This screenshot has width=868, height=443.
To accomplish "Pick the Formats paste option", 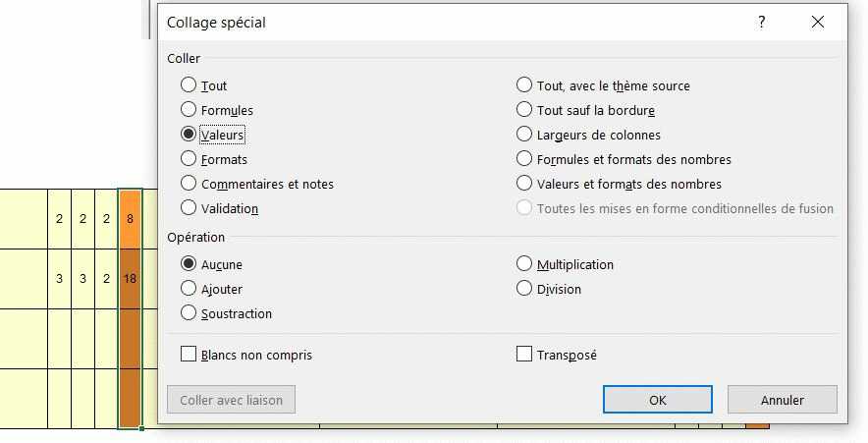I will tap(189, 159).
